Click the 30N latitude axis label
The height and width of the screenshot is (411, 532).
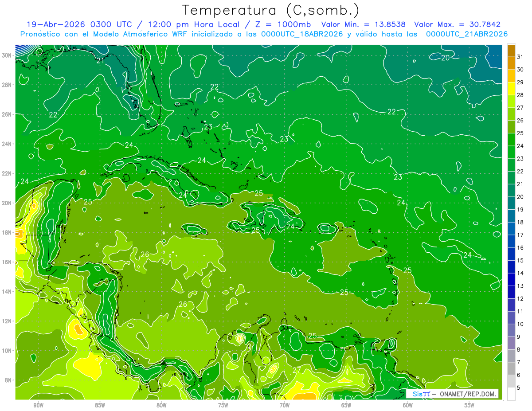tap(7, 55)
